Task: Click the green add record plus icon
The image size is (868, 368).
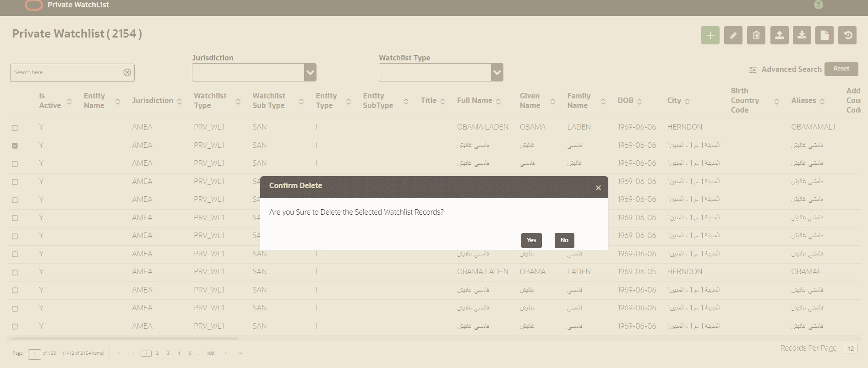Action: (710, 35)
